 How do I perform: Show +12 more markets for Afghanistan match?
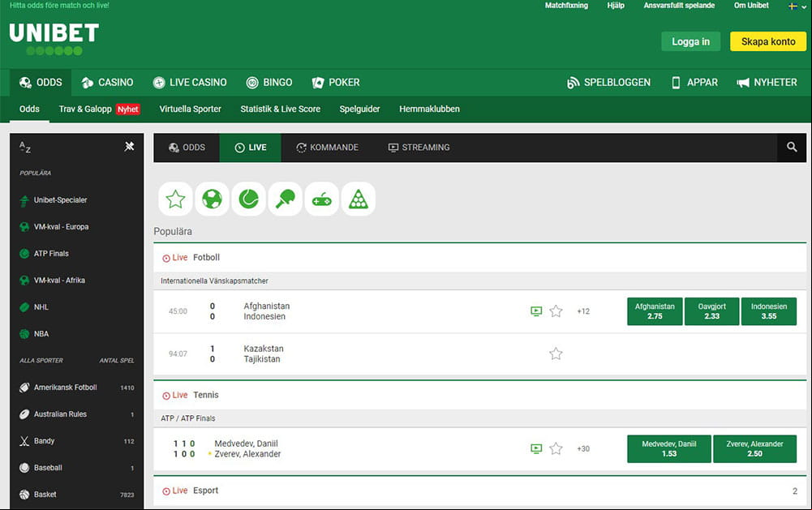[x=583, y=311]
